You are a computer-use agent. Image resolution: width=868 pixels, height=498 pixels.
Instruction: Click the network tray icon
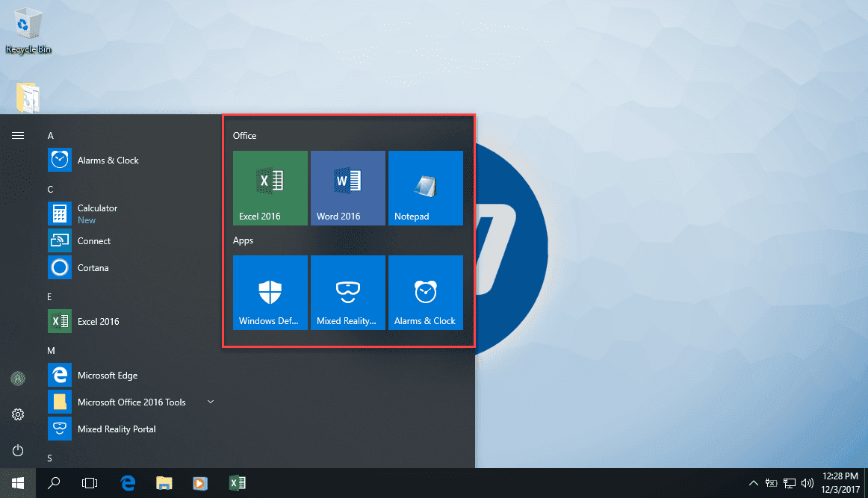pyautogui.click(x=790, y=483)
